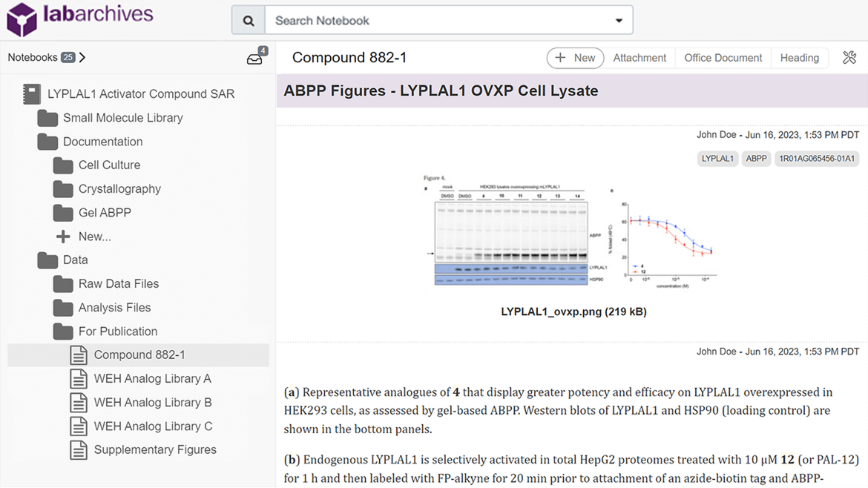868x488 pixels.
Task: Click the Data folder icon
Action: coord(47,260)
